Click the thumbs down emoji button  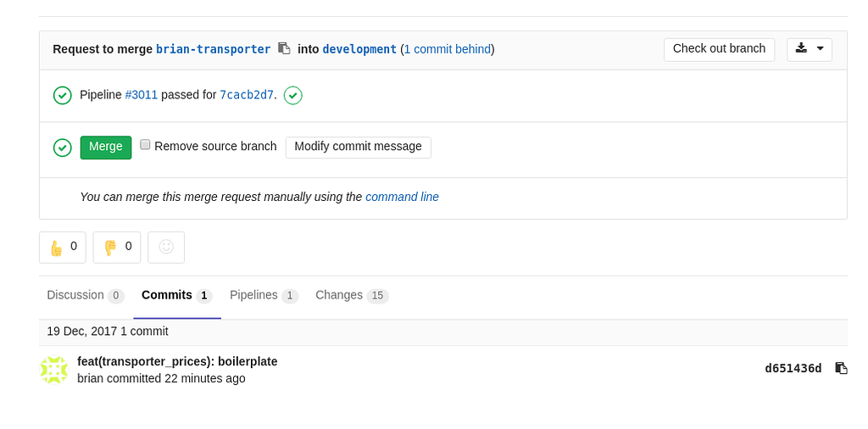117,247
